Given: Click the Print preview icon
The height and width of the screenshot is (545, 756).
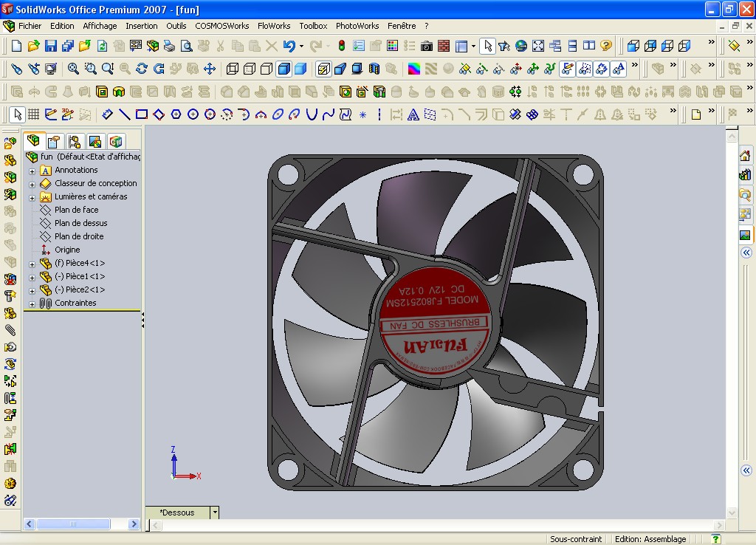Looking at the screenshot, I should pos(187,46).
